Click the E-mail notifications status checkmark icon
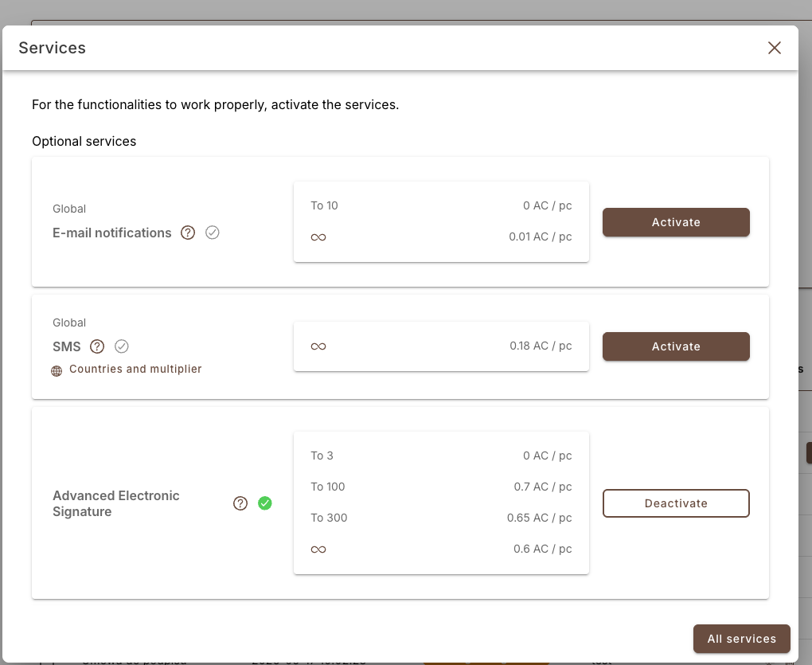Viewport: 812px width, 665px height. [x=213, y=233]
